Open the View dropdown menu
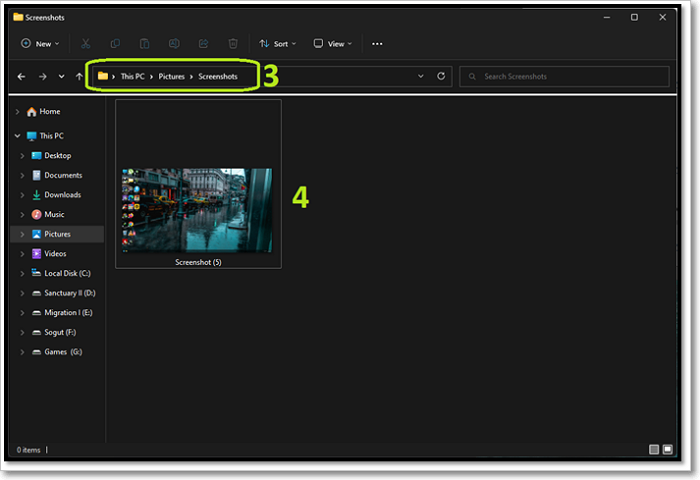Image resolution: width=700 pixels, height=480 pixels. pyautogui.click(x=331, y=44)
